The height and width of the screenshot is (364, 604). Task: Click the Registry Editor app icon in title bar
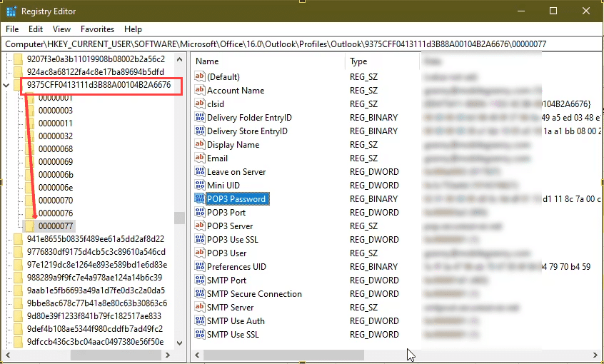11,11
